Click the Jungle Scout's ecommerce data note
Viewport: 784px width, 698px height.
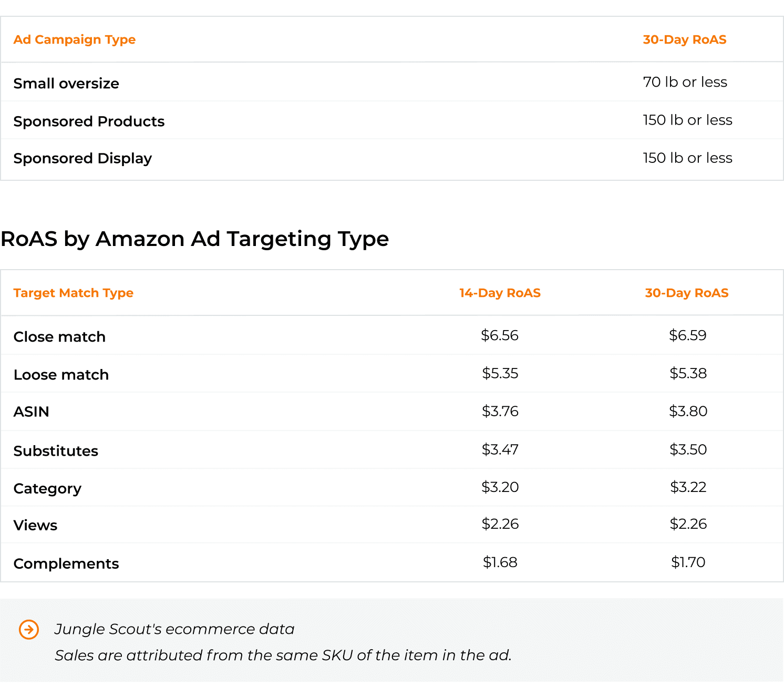pyautogui.click(x=174, y=629)
